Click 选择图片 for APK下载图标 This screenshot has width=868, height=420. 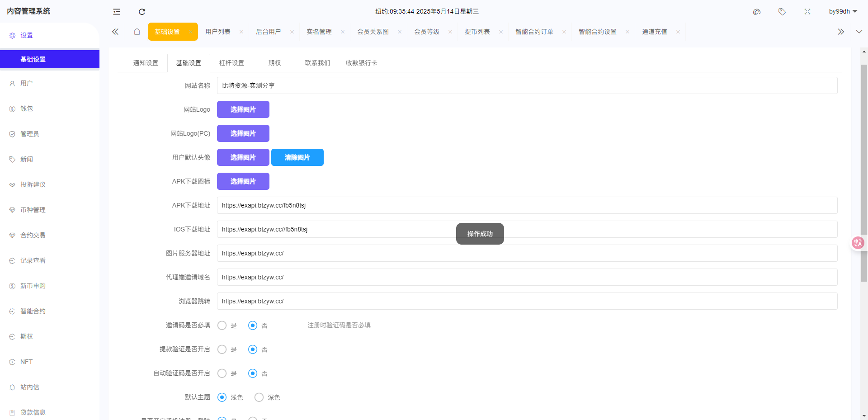pyautogui.click(x=243, y=181)
